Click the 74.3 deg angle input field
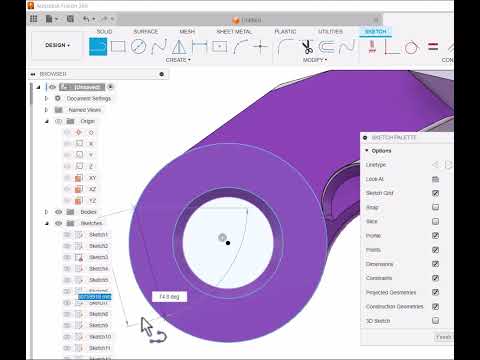Image resolution: width=480 pixels, height=360 pixels. [x=169, y=297]
